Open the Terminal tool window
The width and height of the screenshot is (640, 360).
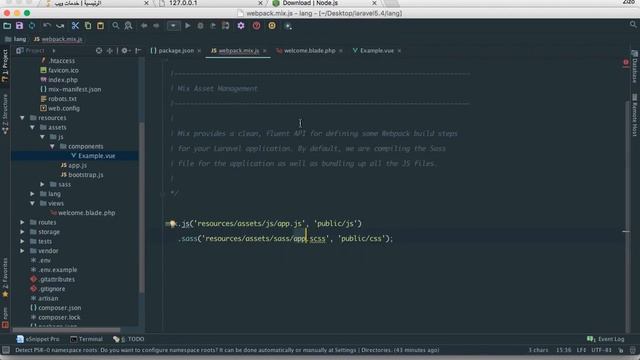tap(86, 339)
